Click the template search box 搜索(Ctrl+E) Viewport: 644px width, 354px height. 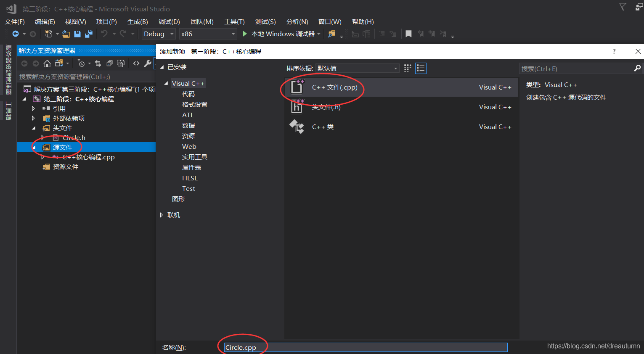(x=577, y=69)
